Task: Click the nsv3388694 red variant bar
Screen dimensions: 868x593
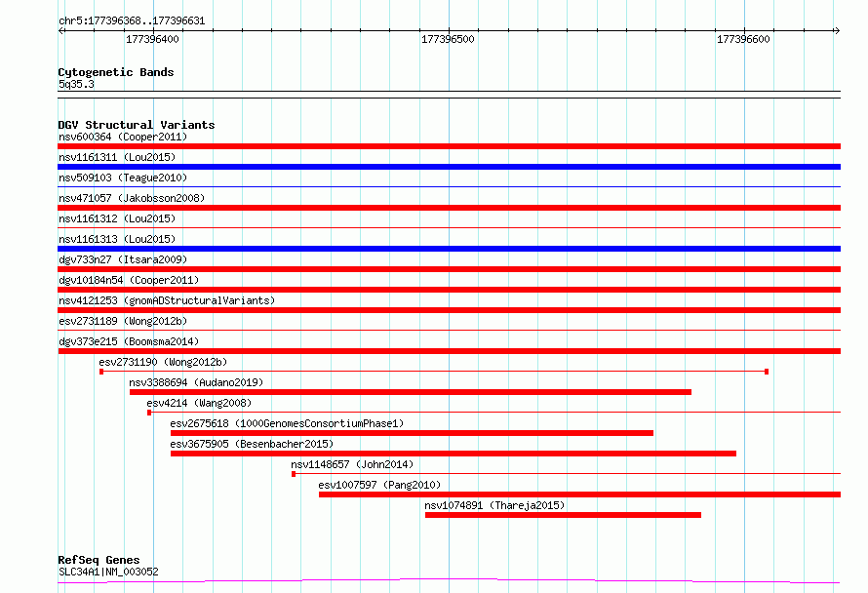Action: pos(411,392)
